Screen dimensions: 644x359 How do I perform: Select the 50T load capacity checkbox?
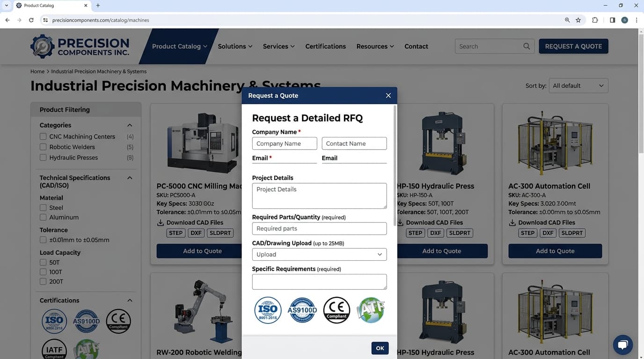[x=43, y=262]
